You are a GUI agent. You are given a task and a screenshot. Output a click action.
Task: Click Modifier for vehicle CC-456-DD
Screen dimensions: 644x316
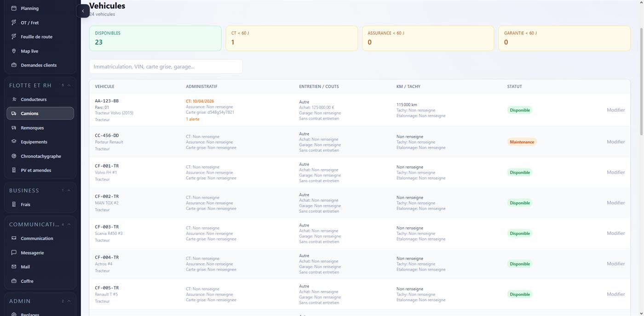pos(615,142)
